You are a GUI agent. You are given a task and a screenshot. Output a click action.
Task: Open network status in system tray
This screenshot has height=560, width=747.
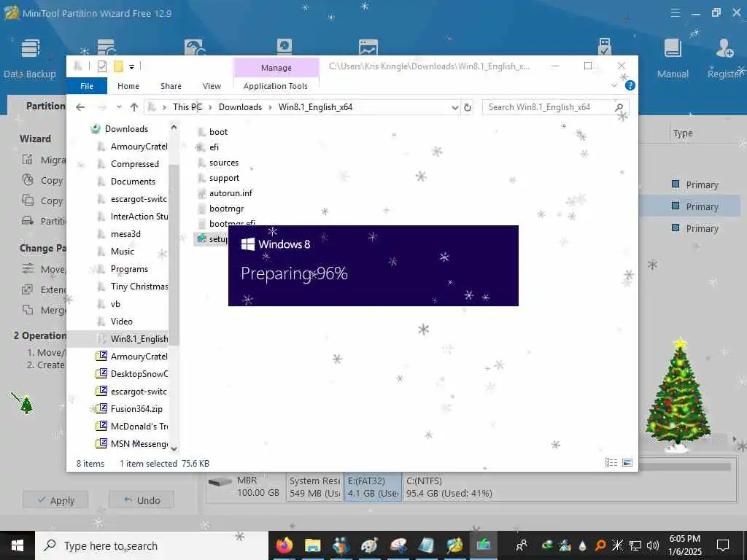635,545
